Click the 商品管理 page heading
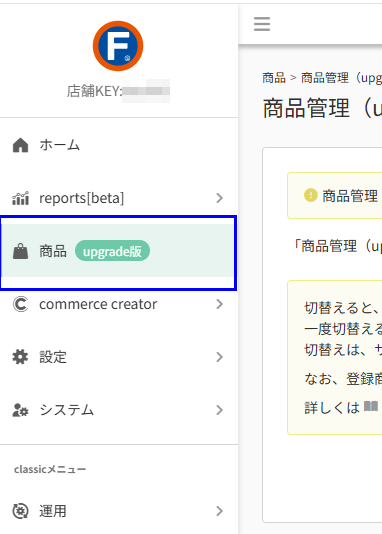Image resolution: width=382 pixels, height=534 pixels. 322,108
